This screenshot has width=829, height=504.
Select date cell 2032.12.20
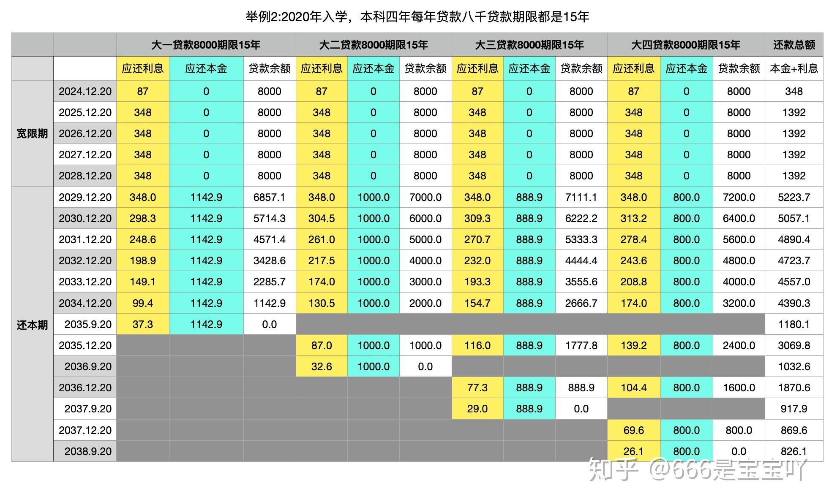tap(85, 260)
